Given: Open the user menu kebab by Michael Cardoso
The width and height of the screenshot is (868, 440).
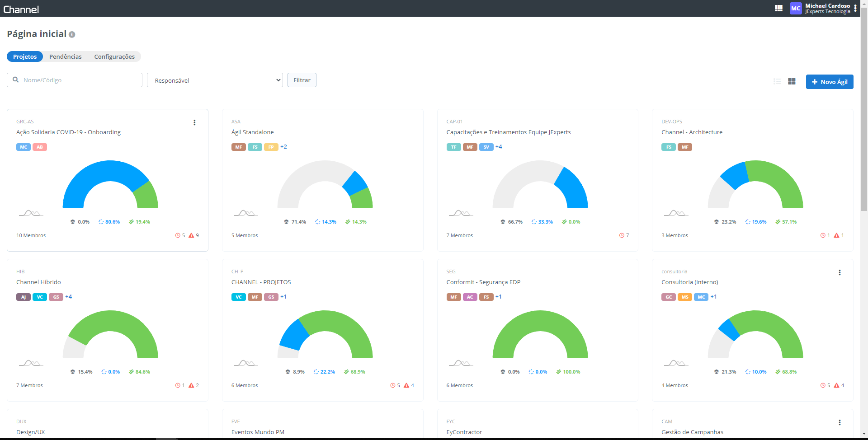Looking at the screenshot, I should [855, 8].
